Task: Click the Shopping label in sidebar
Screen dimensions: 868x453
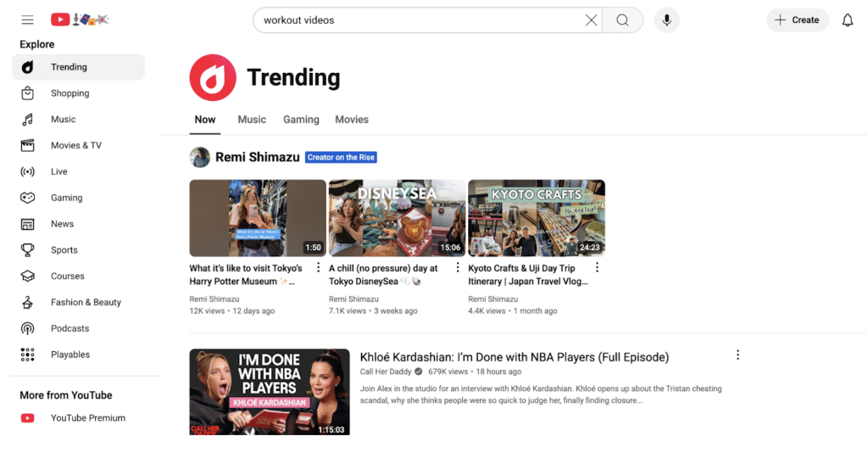Action: [x=70, y=93]
